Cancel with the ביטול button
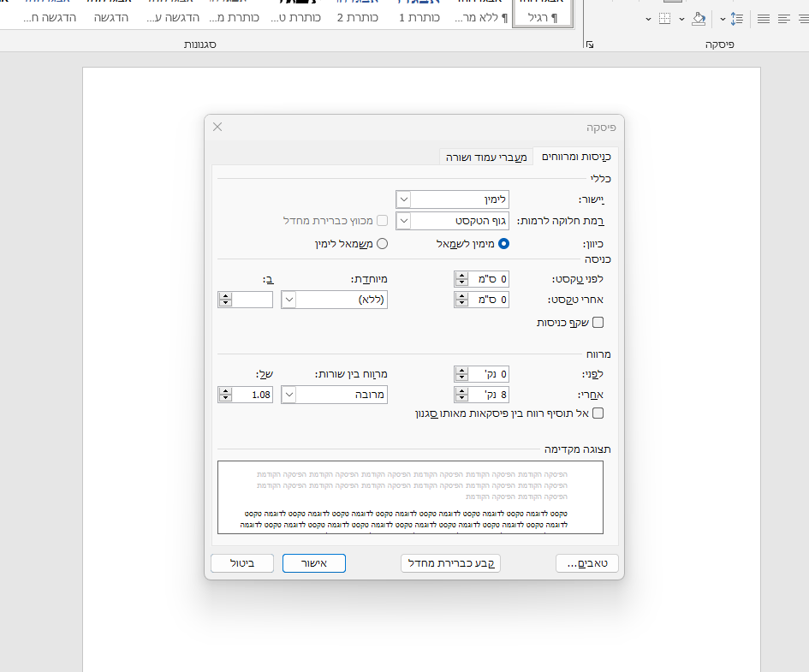Screen dimensions: 809x672 [242, 563]
